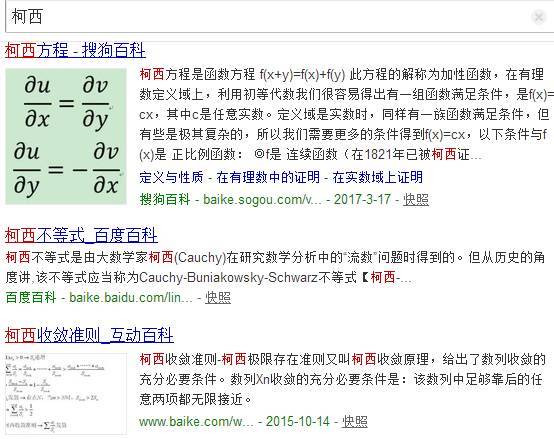Open the baike.sogou.com URL

263,200
